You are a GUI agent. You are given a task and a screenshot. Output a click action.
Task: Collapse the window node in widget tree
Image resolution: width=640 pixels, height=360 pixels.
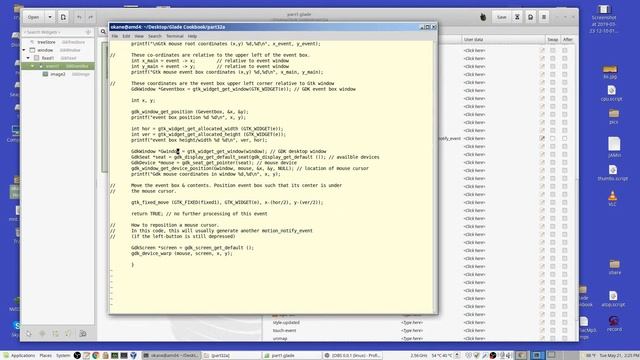pyautogui.click(x=24, y=50)
